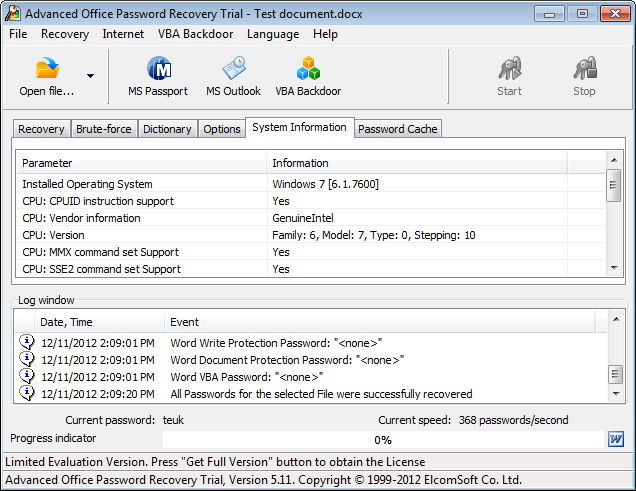Viewport: 636px width, 491px height.
Task: Open the MS Outlook recovery tool
Action: 233,76
